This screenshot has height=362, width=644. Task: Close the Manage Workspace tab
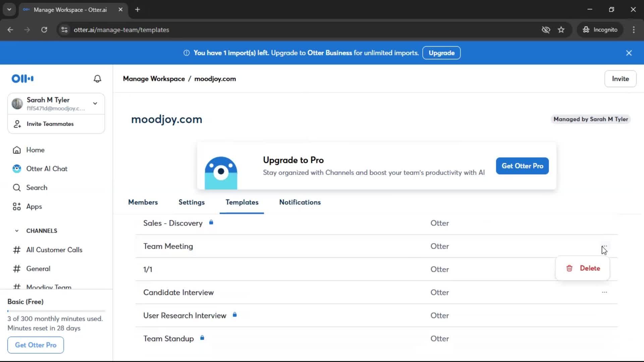pyautogui.click(x=120, y=9)
